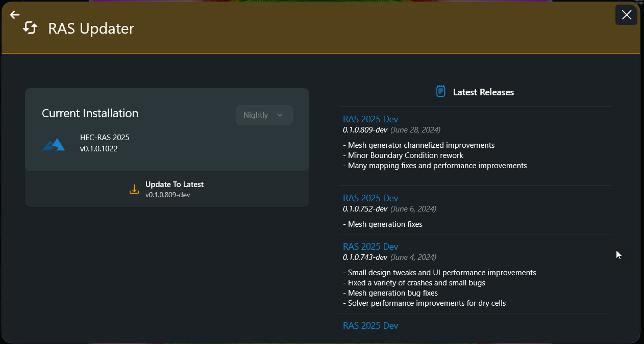
Task: Close the RAS Updater dialog
Action: pyautogui.click(x=626, y=15)
